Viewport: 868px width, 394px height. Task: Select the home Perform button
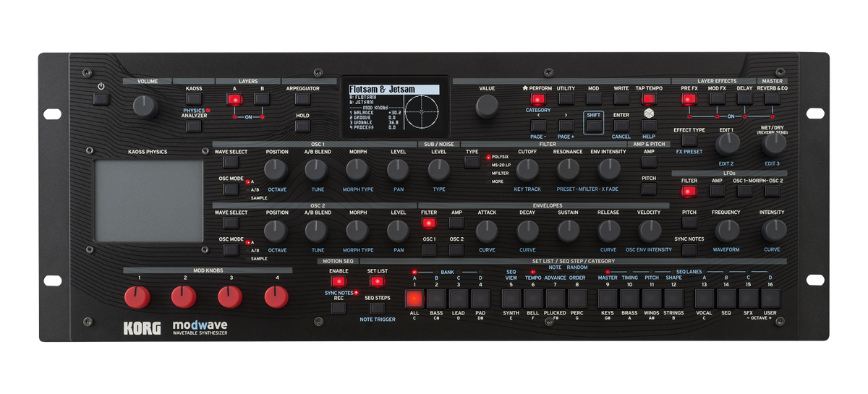point(537,98)
